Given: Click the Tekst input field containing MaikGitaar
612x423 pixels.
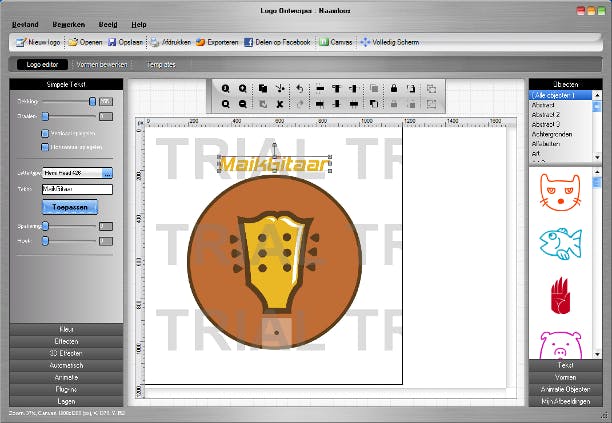Looking at the screenshot, I should (77, 189).
